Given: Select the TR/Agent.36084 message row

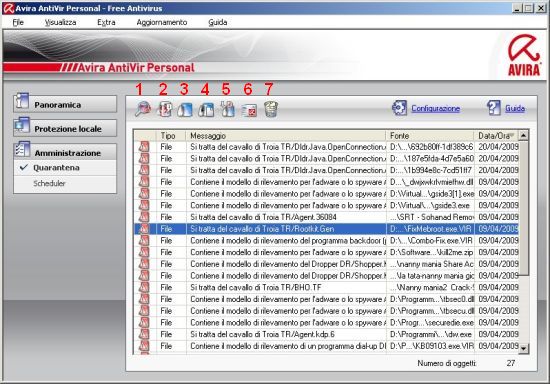Looking at the screenshot, I should (x=326, y=217).
